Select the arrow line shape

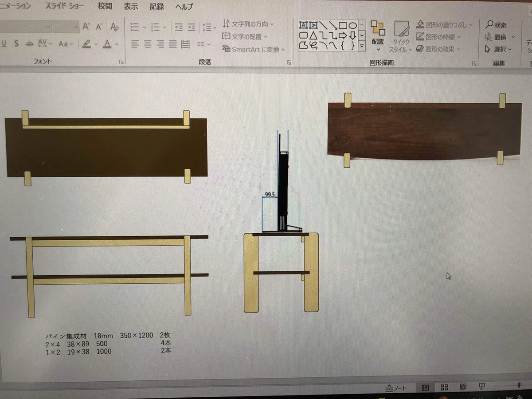[333, 25]
